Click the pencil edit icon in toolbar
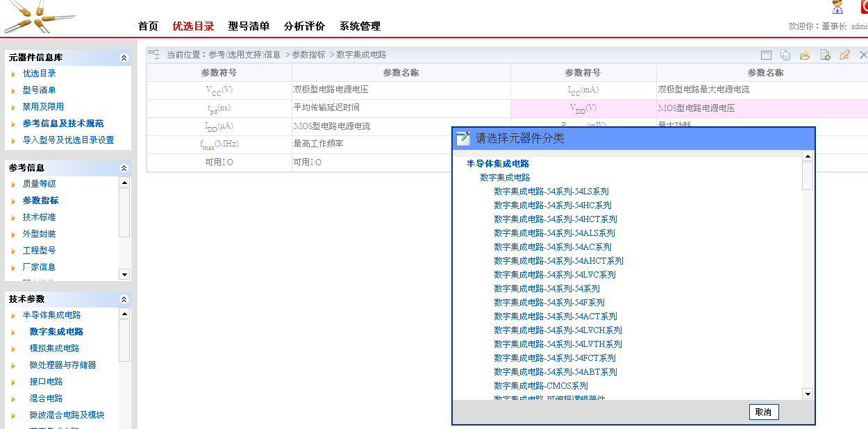The height and width of the screenshot is (429, 868). [x=844, y=55]
